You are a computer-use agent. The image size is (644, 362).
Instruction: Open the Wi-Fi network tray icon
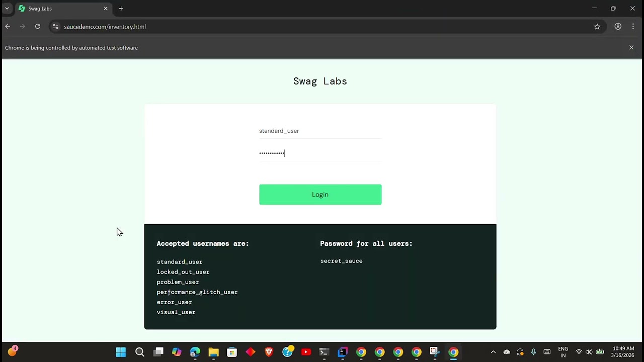[579, 352]
